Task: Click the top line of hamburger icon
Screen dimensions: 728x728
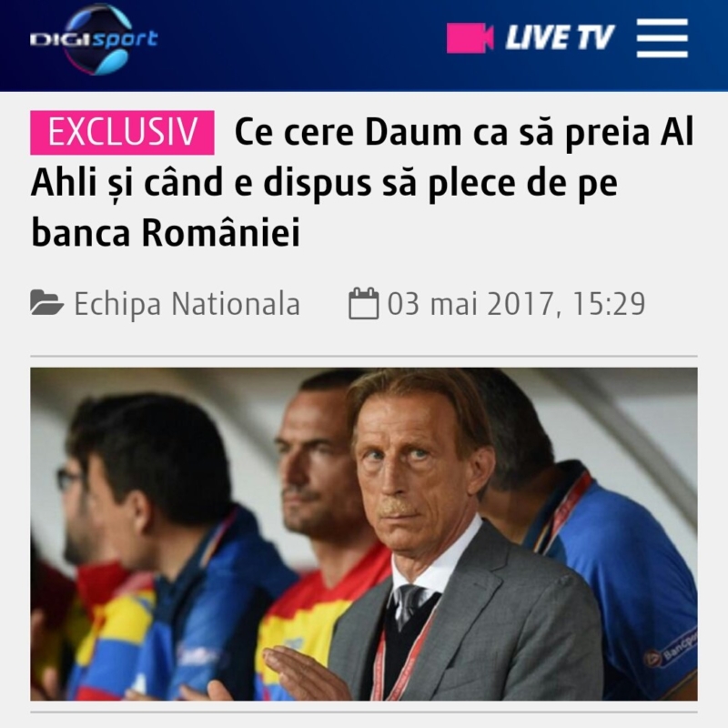Action: 662,22
